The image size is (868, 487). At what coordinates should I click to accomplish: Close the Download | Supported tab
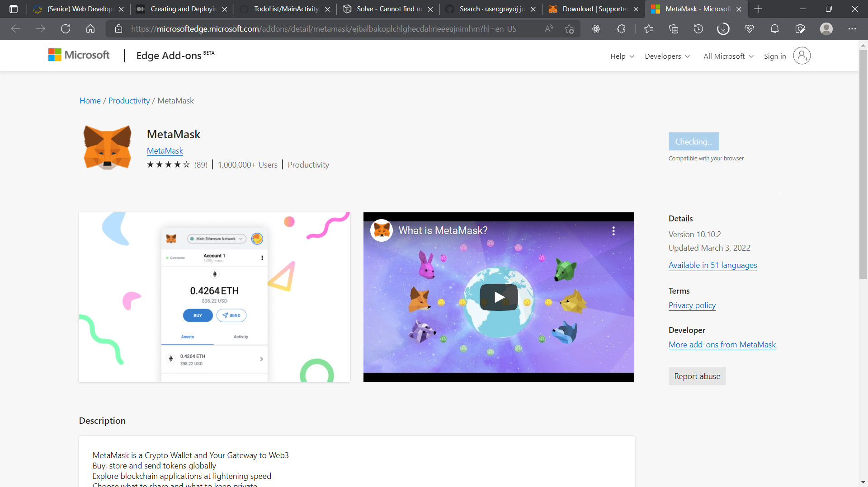point(636,9)
